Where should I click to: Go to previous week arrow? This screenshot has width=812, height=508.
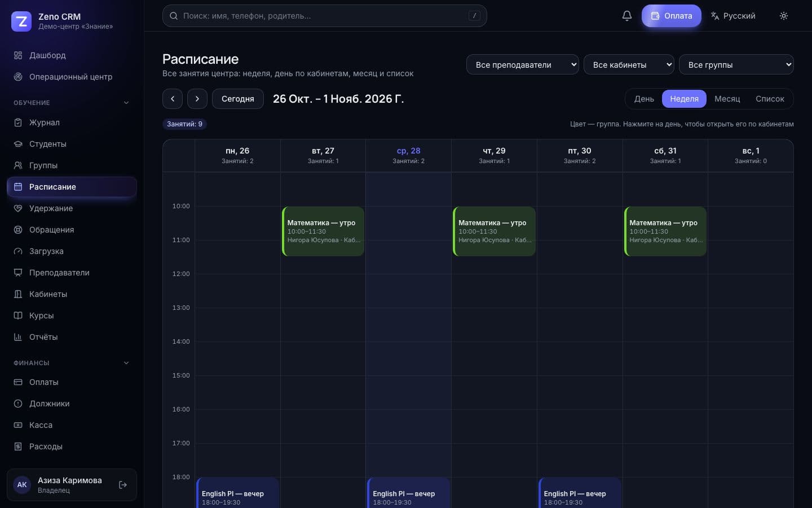[173, 99]
